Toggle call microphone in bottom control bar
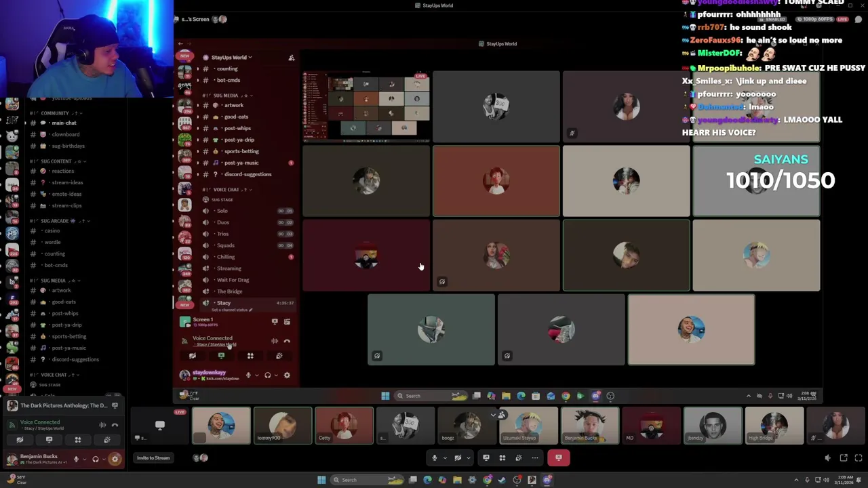 point(435,458)
